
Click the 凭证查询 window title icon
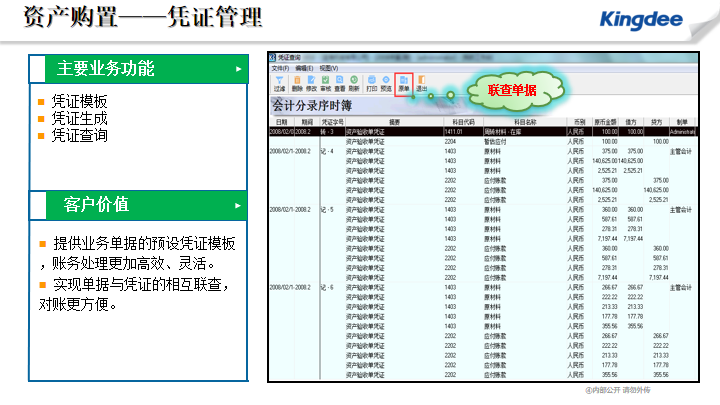click(x=272, y=57)
